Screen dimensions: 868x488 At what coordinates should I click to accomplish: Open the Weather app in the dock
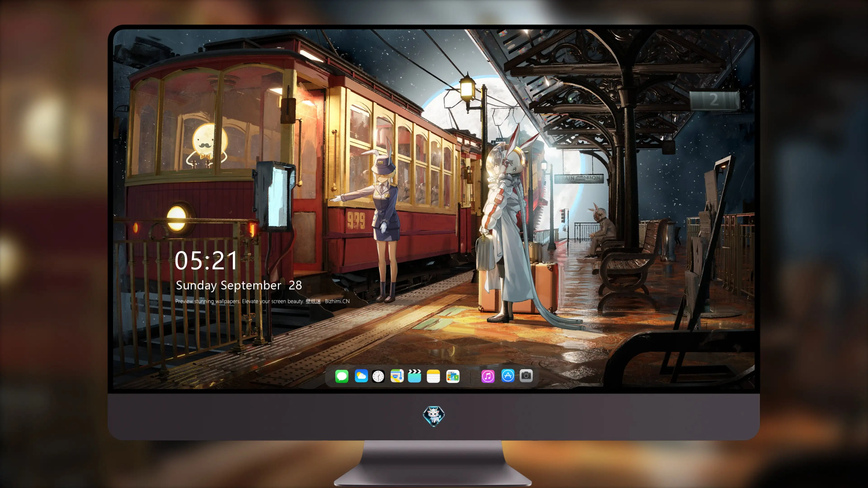(x=361, y=376)
